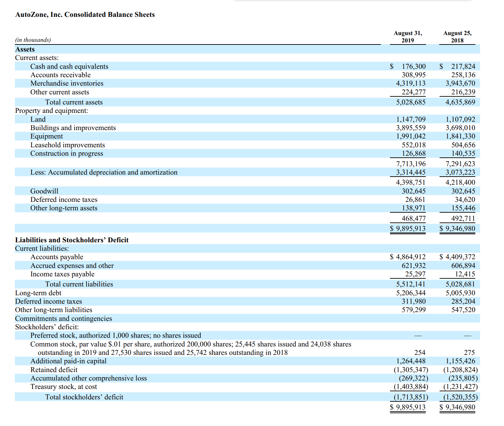Click the 'Long-term debt' label
Image resolution: width=504 pixels, height=426 pixels.
pos(38,293)
